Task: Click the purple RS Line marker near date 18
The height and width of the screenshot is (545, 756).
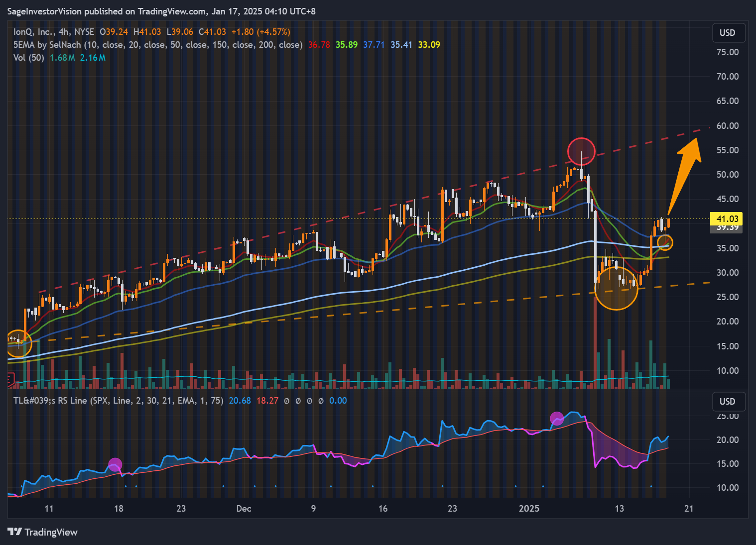Action: 115,465
